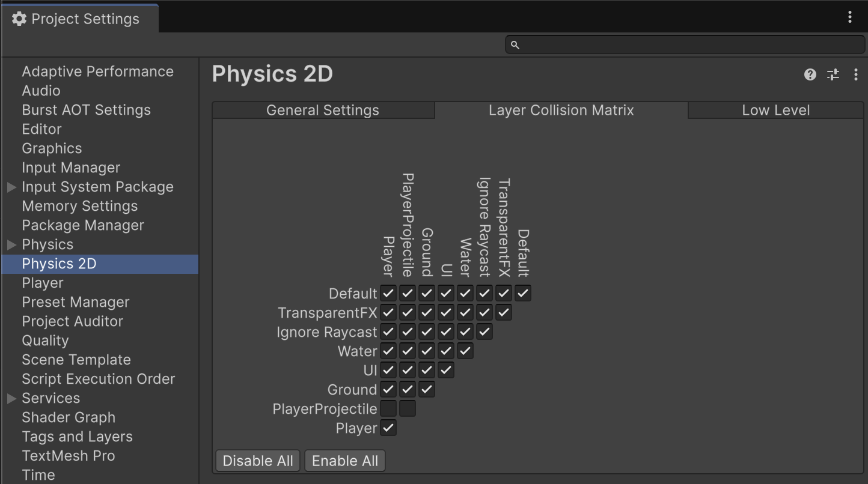The image size is (868, 484).
Task: Click the search magnifier icon
Action: (515, 45)
